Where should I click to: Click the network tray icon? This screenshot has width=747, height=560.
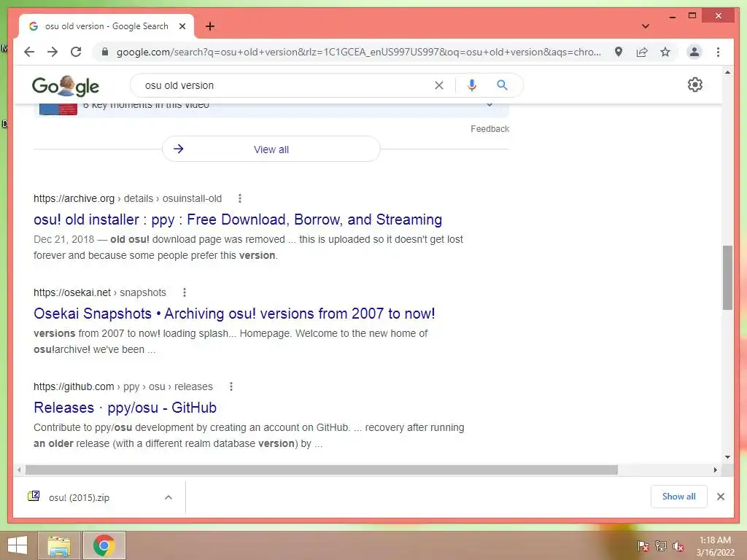pyautogui.click(x=661, y=546)
